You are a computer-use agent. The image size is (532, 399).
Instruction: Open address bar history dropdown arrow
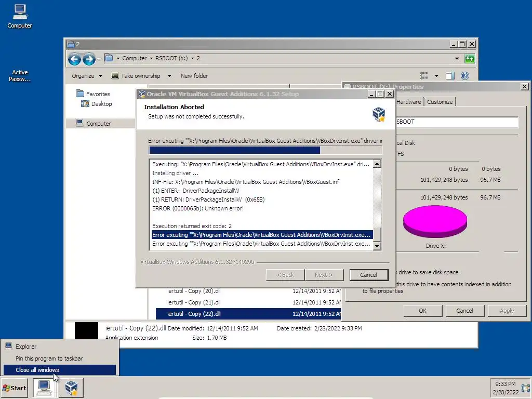click(457, 58)
